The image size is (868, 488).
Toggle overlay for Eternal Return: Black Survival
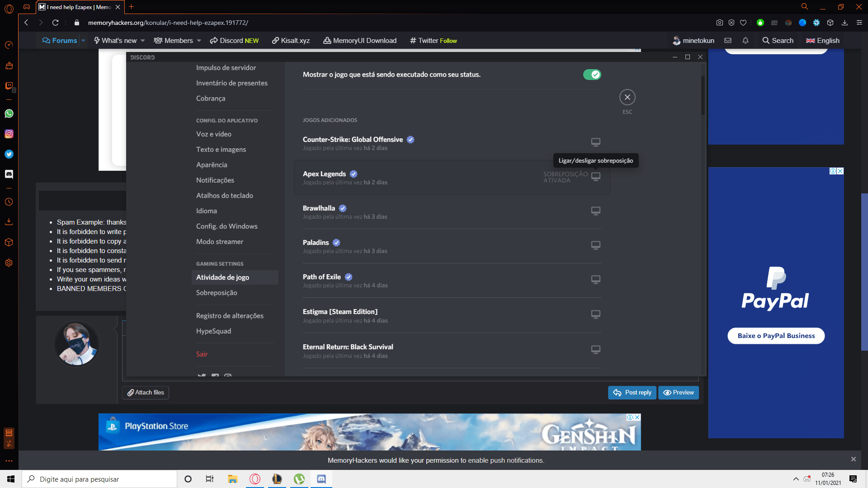coord(596,350)
